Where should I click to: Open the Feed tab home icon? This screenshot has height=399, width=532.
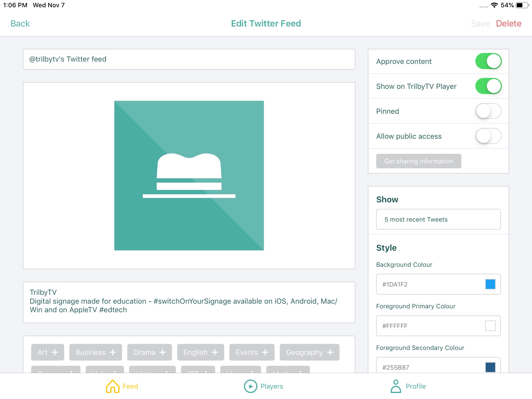click(112, 386)
